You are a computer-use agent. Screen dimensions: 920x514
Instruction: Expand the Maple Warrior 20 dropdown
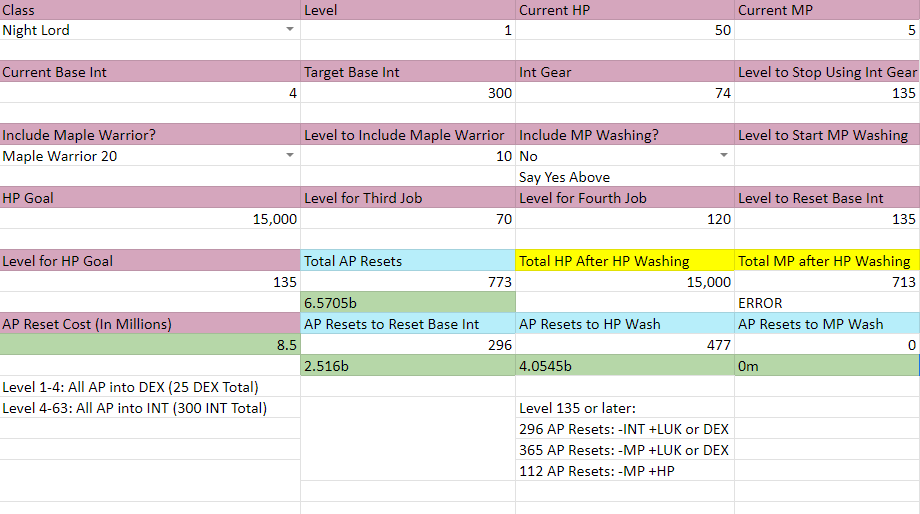point(290,156)
